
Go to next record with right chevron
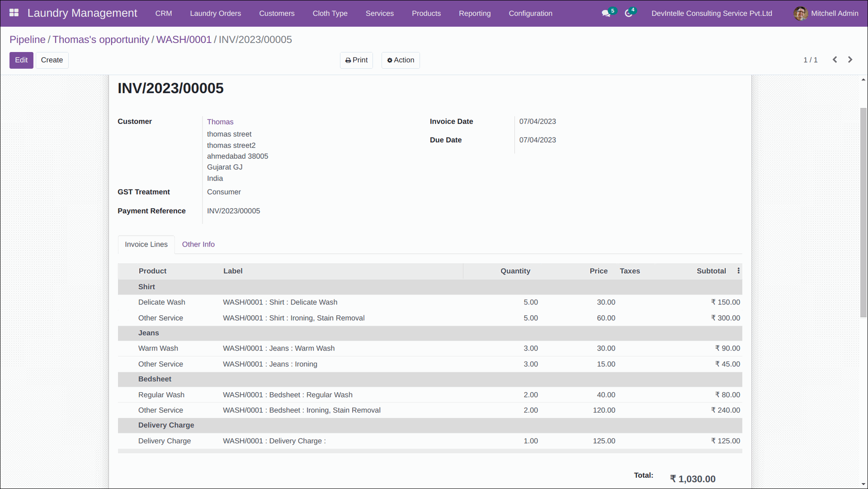coord(850,59)
